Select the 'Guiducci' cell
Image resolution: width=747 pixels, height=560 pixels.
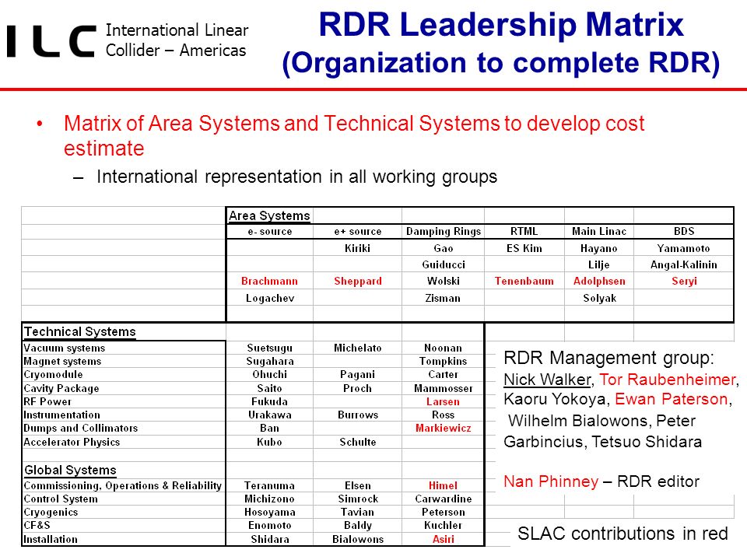tap(444, 264)
